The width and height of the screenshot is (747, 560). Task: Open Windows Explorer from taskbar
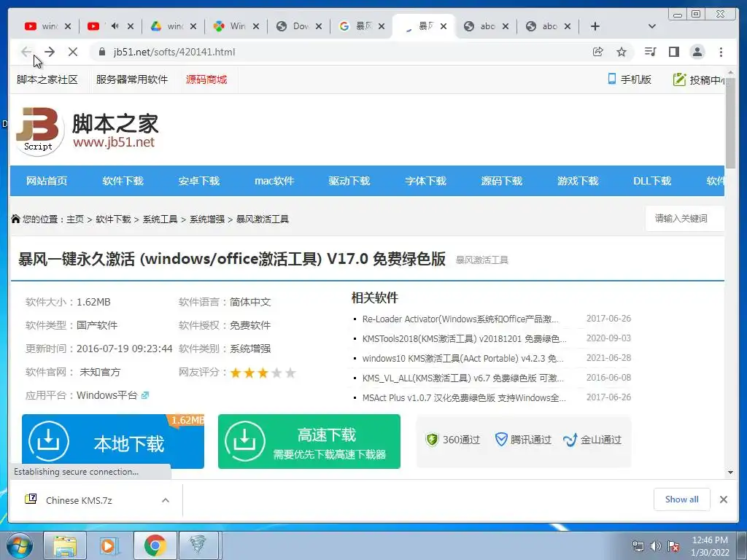click(65, 545)
